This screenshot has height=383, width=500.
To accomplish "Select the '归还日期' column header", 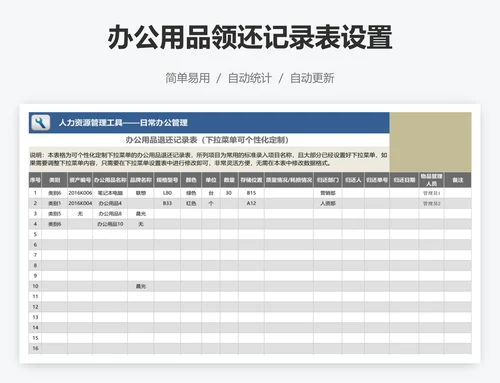I will coord(404,180).
